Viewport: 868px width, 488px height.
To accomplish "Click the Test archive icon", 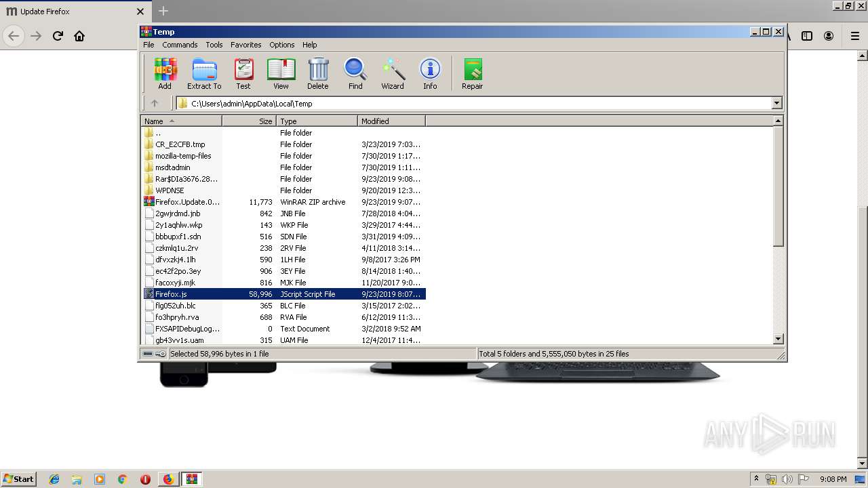I will click(243, 73).
